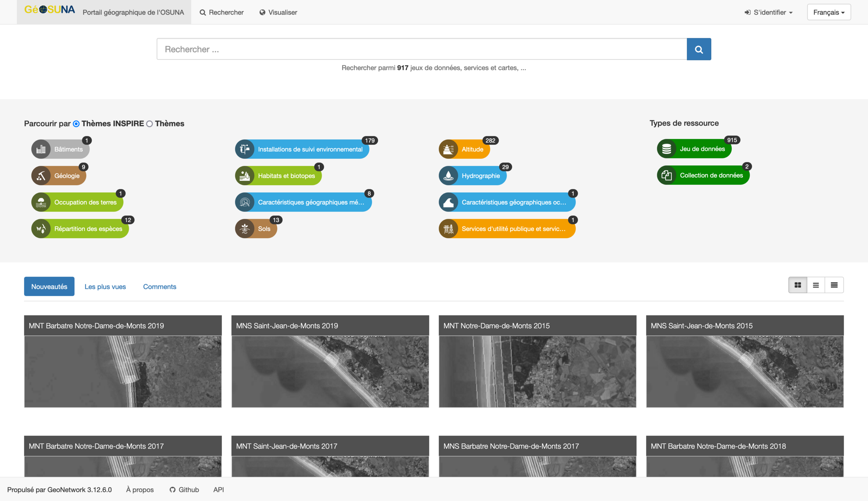Open the À propos footer link
The height and width of the screenshot is (501, 868).
(x=140, y=489)
